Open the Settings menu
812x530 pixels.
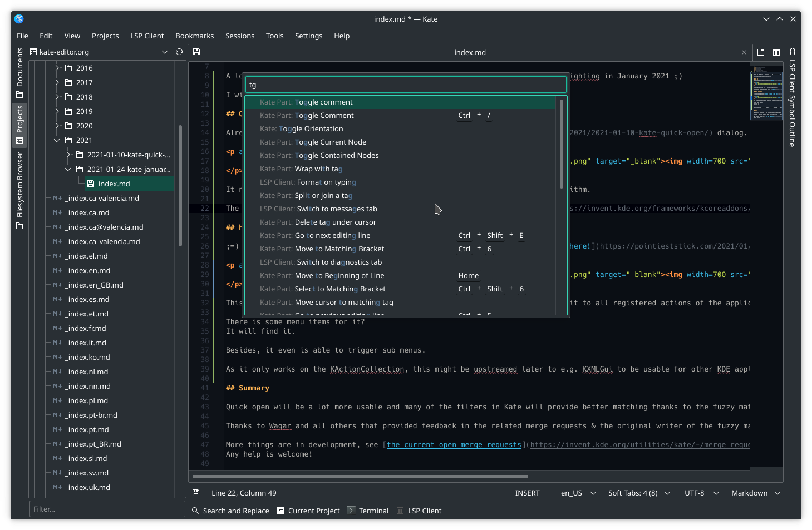[308, 36]
